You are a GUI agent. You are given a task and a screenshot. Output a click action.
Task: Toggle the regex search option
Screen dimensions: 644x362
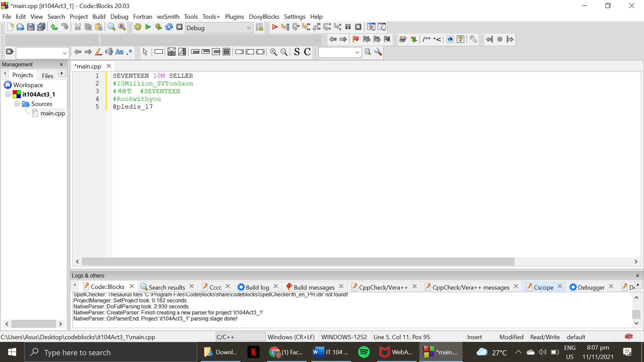point(129,52)
